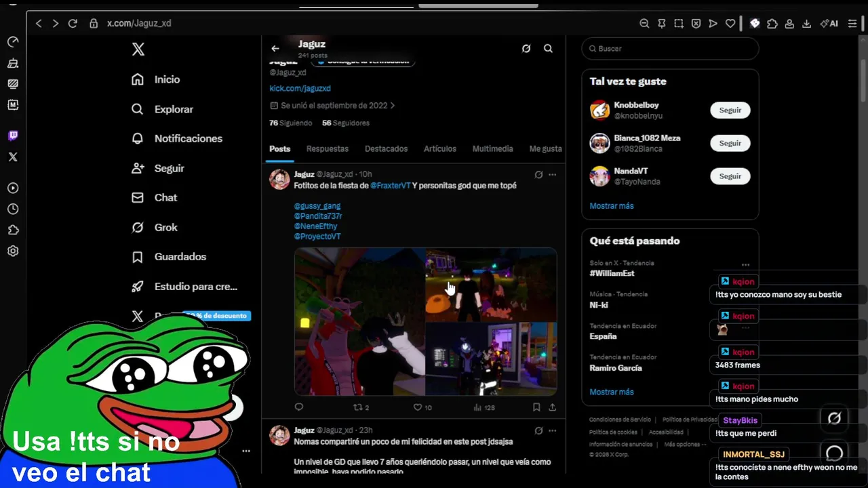Click the pin icon in the browser toolbar
The image size is (868, 488).
[x=662, y=23]
